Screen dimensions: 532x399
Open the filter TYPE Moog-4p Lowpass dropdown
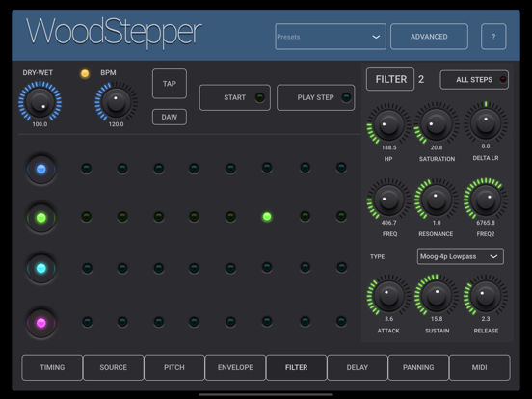tap(461, 256)
